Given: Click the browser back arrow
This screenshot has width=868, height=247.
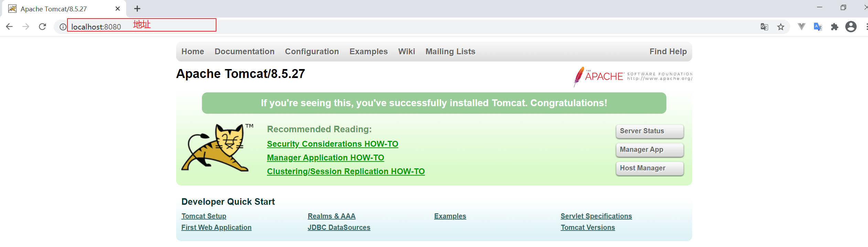Looking at the screenshot, I should [x=9, y=26].
